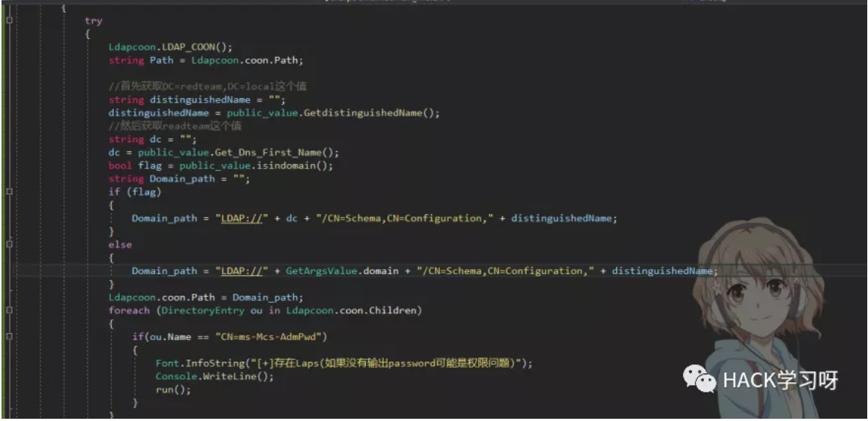Screen dimensions: 868x421
Task: Collapse the try block in the gutter
Action: pyautogui.click(x=9, y=20)
